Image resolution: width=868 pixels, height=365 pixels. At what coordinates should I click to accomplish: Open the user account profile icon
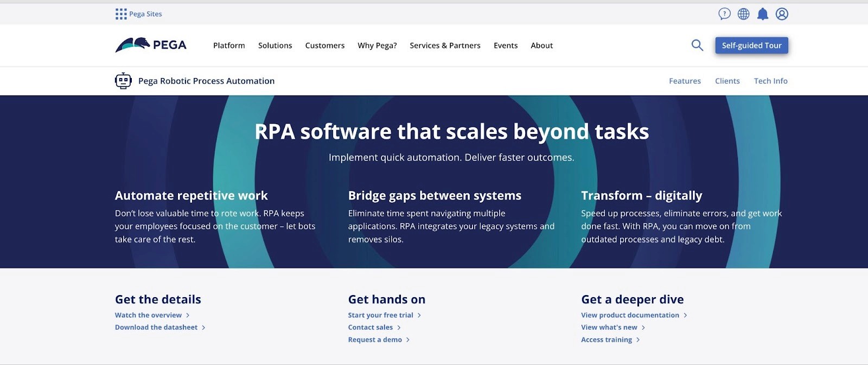[x=782, y=14]
